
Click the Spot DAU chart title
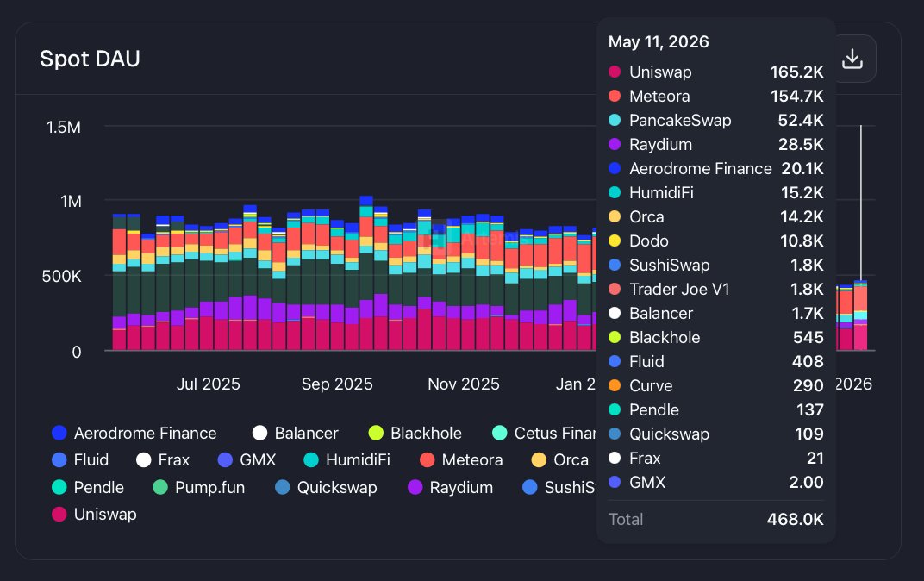[x=90, y=59]
